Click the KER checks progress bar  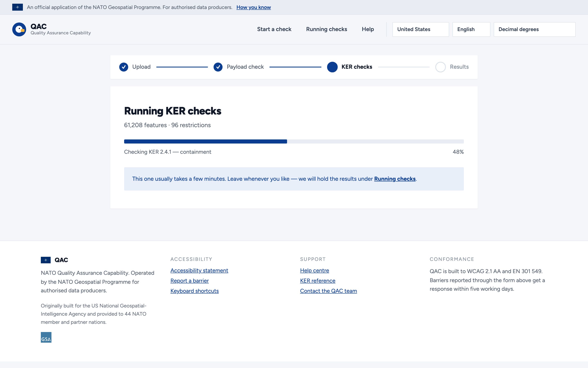(x=294, y=141)
